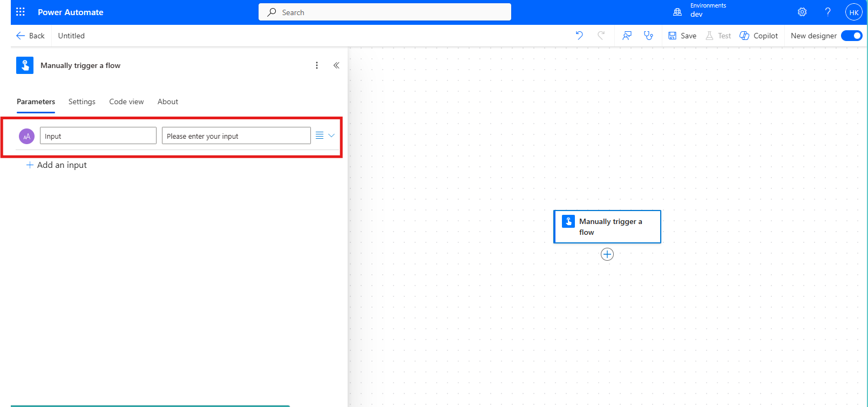Open the app launcher waffle icon
Screen dimensions: 868x407
(21, 12)
